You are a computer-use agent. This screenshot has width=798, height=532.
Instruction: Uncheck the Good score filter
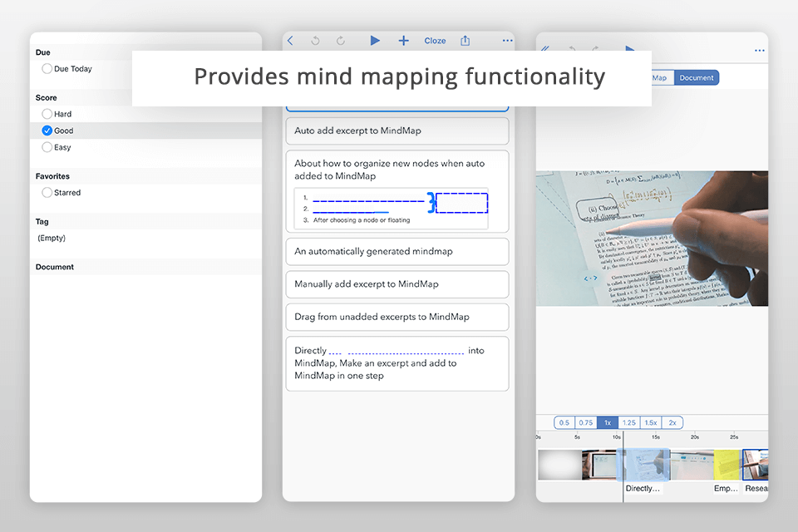tap(47, 131)
